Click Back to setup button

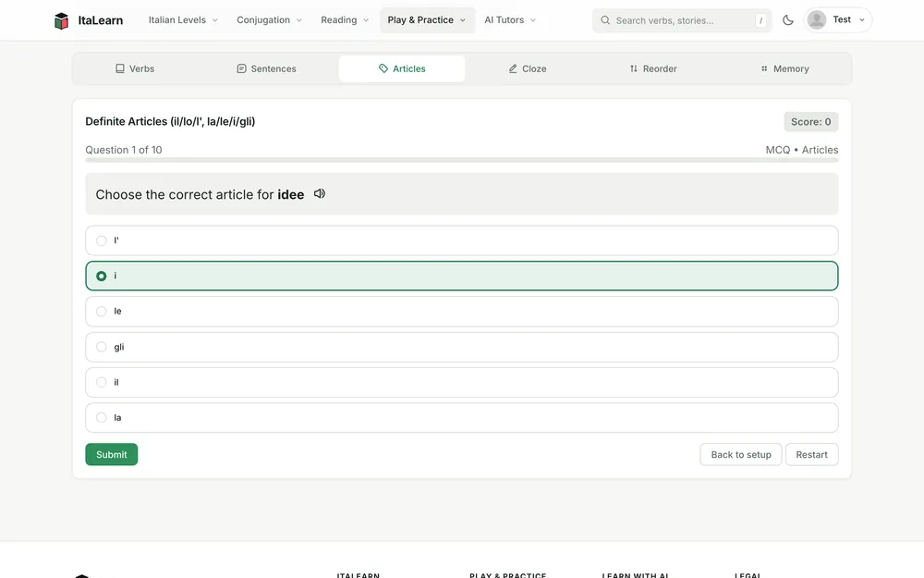click(x=741, y=454)
